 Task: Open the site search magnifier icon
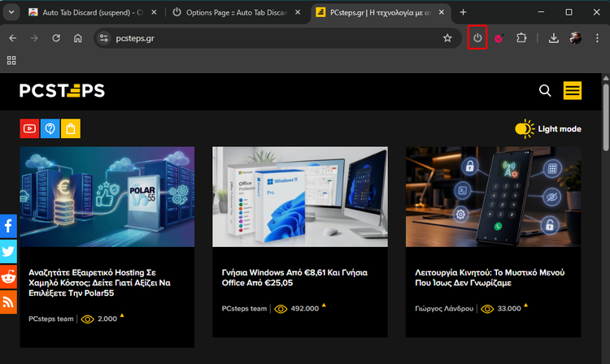[x=545, y=90]
